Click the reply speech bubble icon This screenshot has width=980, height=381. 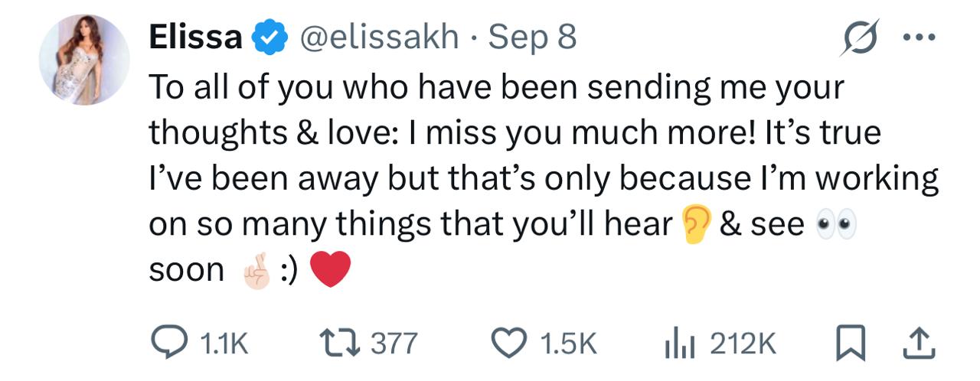click(165, 342)
